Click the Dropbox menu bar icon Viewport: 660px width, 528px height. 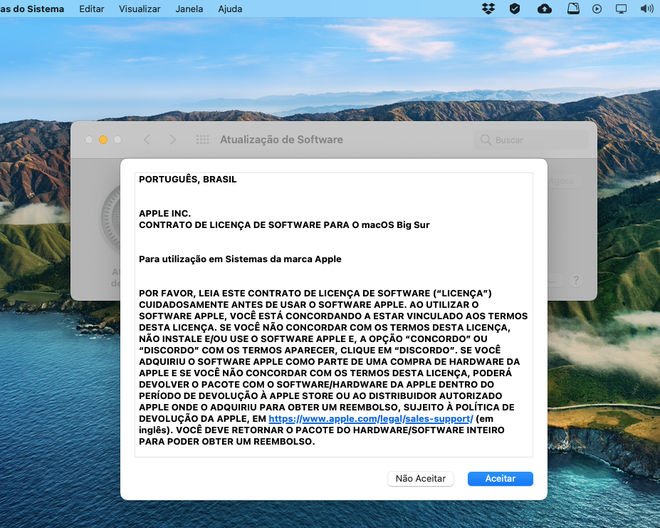[x=488, y=9]
